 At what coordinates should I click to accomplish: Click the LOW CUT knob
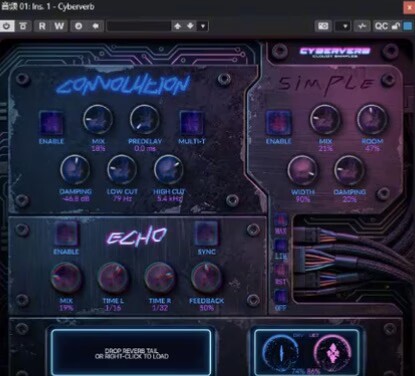click(122, 169)
